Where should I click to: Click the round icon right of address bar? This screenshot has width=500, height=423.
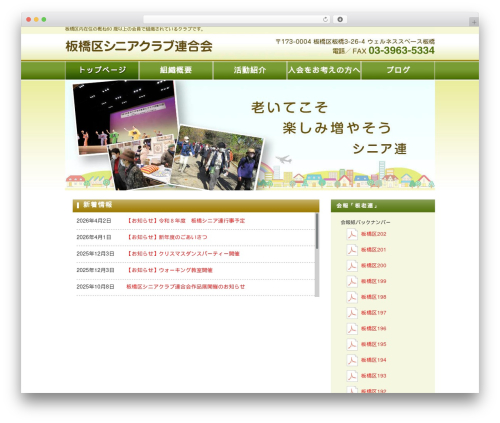340,19
